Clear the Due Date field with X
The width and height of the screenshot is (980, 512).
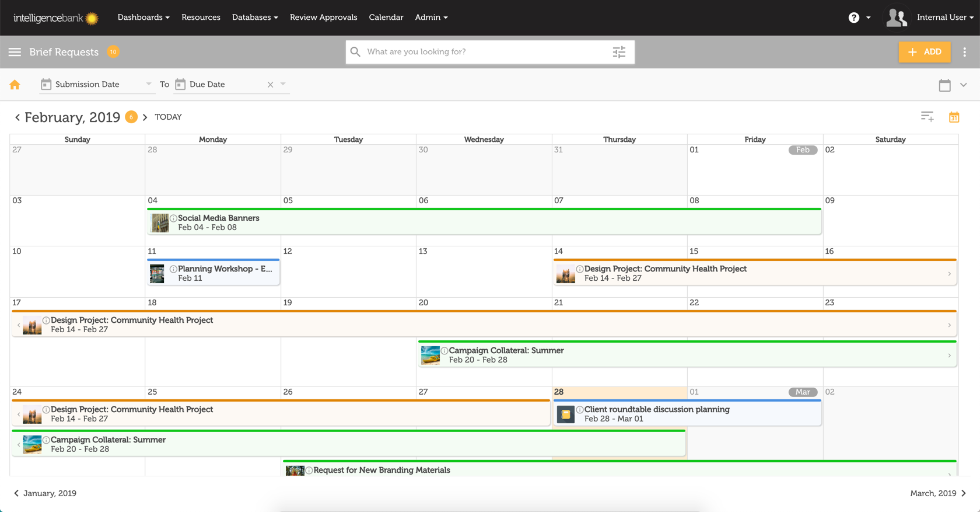click(270, 85)
